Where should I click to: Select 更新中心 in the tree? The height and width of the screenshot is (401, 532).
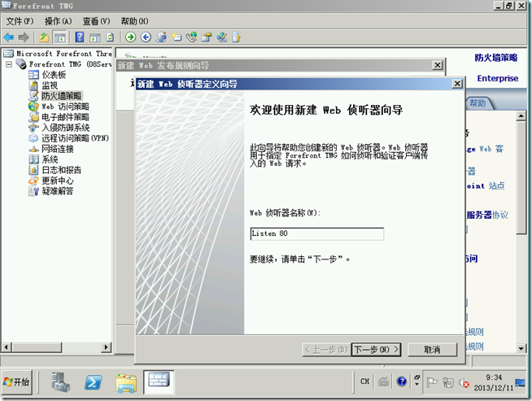pyautogui.click(x=57, y=181)
